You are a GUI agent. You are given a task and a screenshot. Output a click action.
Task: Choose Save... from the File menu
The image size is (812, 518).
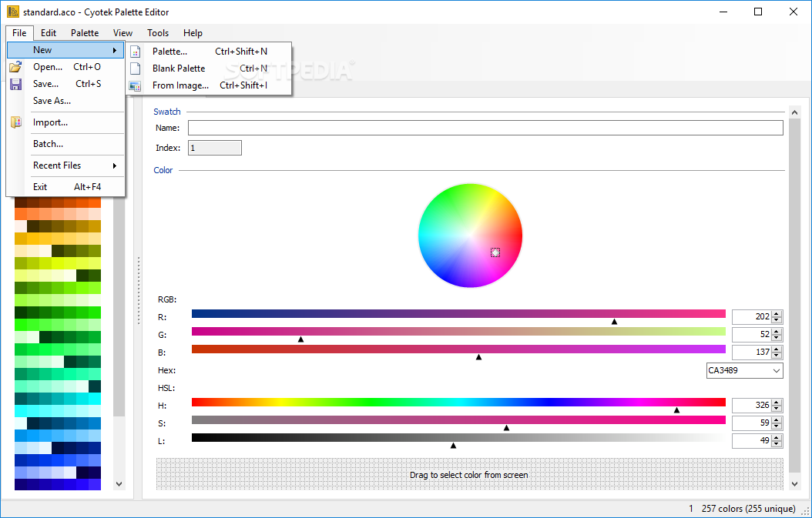coord(65,84)
